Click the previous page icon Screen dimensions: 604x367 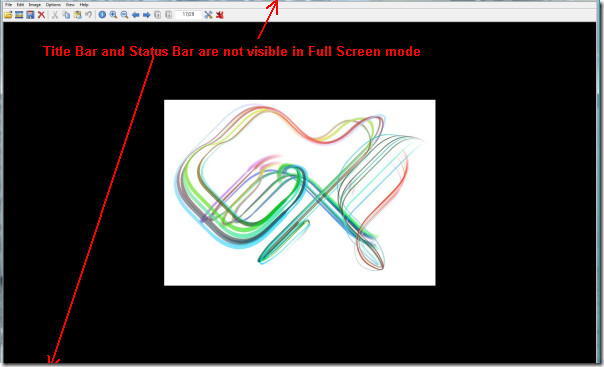tap(158, 15)
